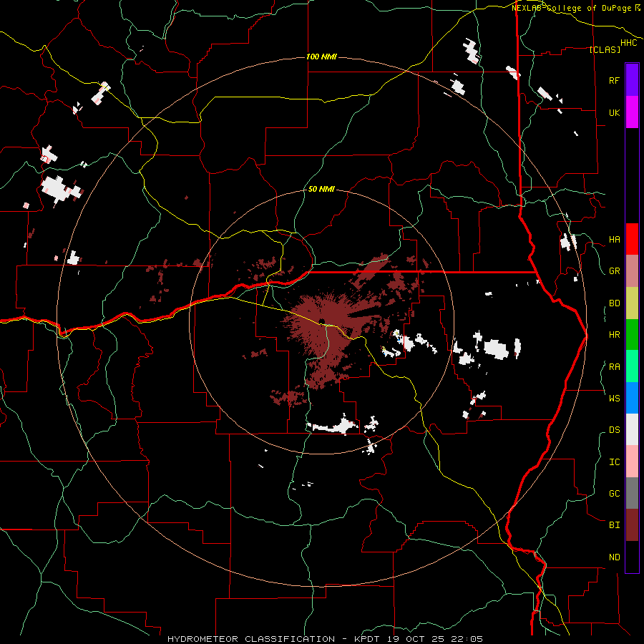This screenshot has height=644, width=644.
Task: Click the GR legend label
Action: pyautogui.click(x=614, y=271)
